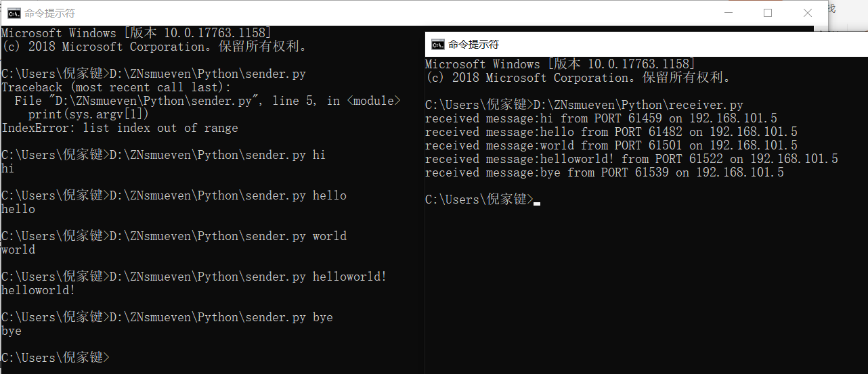Image resolution: width=868 pixels, height=374 pixels.
Task: Click the sender.py helloworld! command line
Action: click(x=194, y=277)
